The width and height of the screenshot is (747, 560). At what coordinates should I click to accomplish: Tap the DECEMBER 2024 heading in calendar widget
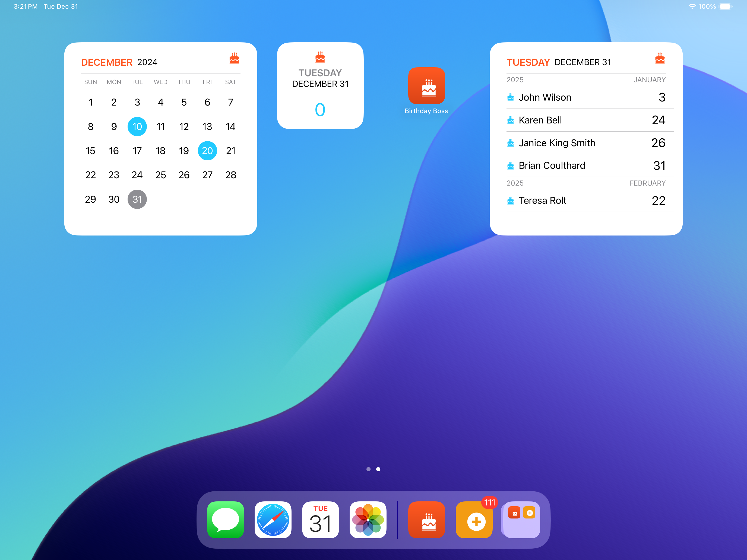click(x=119, y=62)
